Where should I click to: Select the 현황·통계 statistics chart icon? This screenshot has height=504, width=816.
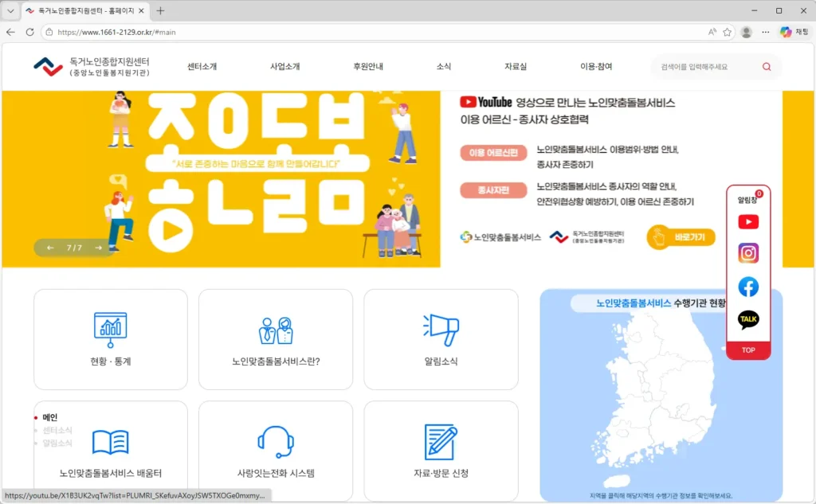(110, 327)
